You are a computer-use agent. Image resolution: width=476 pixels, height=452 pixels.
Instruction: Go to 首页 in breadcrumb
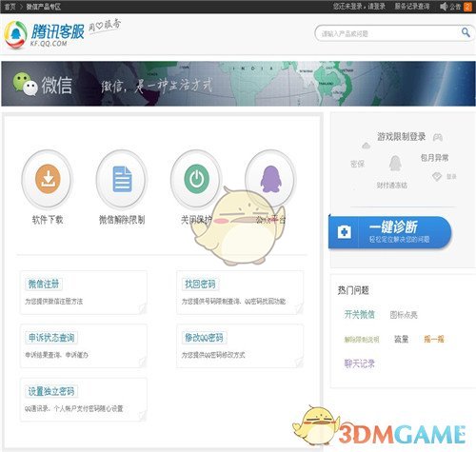coord(10,7)
